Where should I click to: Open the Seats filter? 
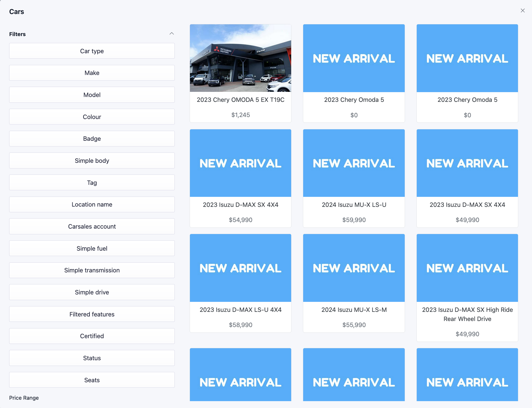92,380
